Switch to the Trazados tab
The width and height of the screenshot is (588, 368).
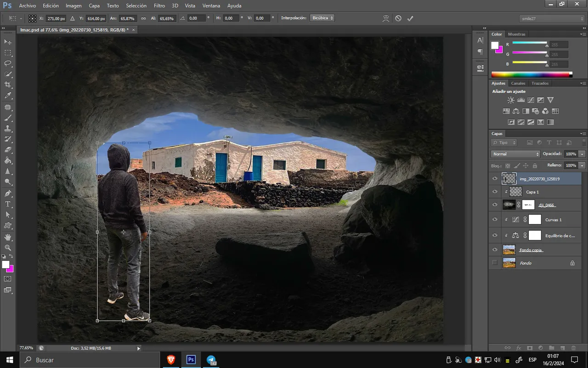tap(540, 83)
